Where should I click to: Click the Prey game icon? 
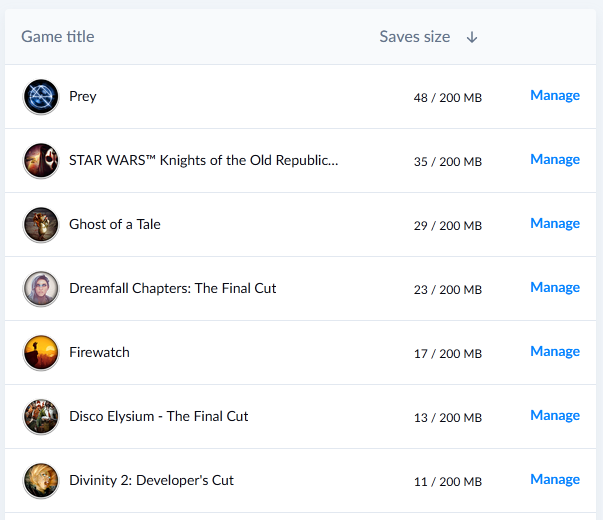point(41,97)
